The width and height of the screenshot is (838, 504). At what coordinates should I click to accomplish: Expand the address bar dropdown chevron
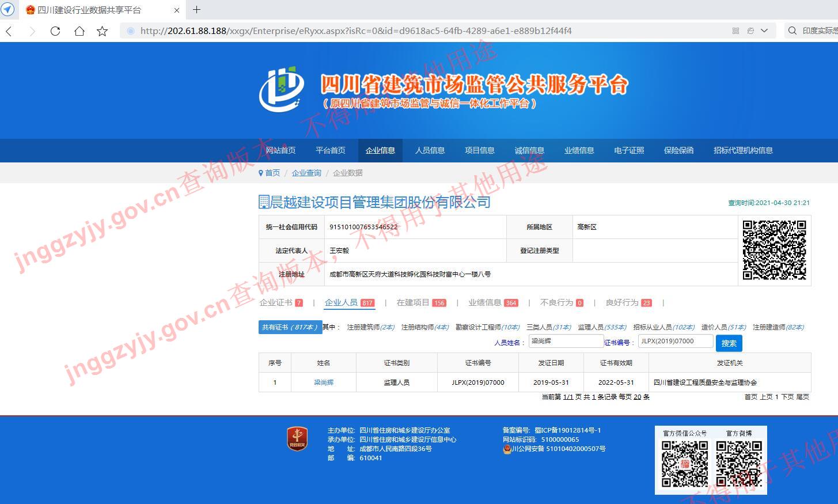(x=764, y=31)
